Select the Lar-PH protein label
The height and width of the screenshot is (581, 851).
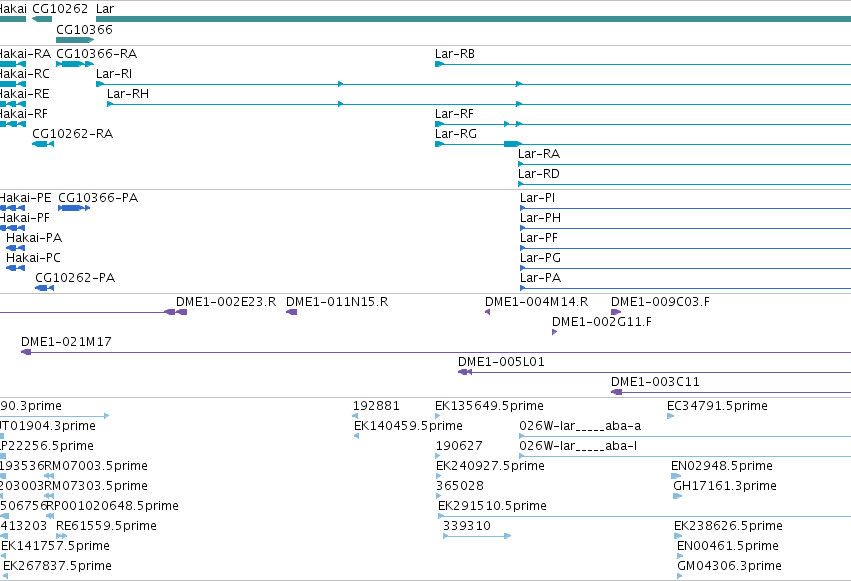(541, 218)
